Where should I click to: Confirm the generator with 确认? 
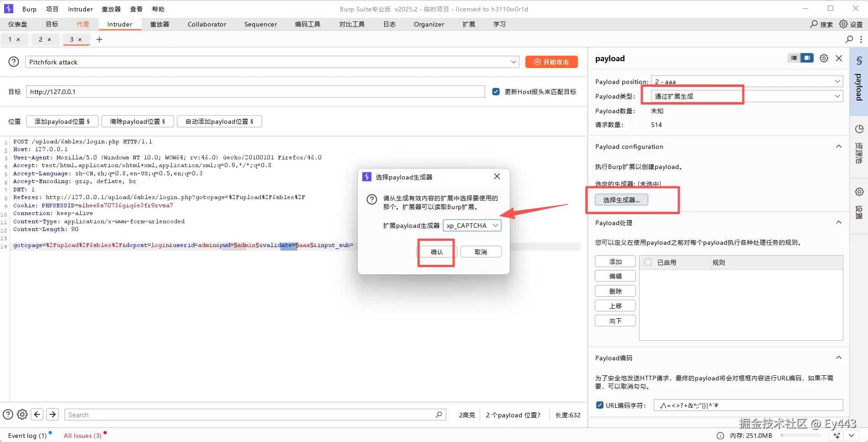coord(437,252)
